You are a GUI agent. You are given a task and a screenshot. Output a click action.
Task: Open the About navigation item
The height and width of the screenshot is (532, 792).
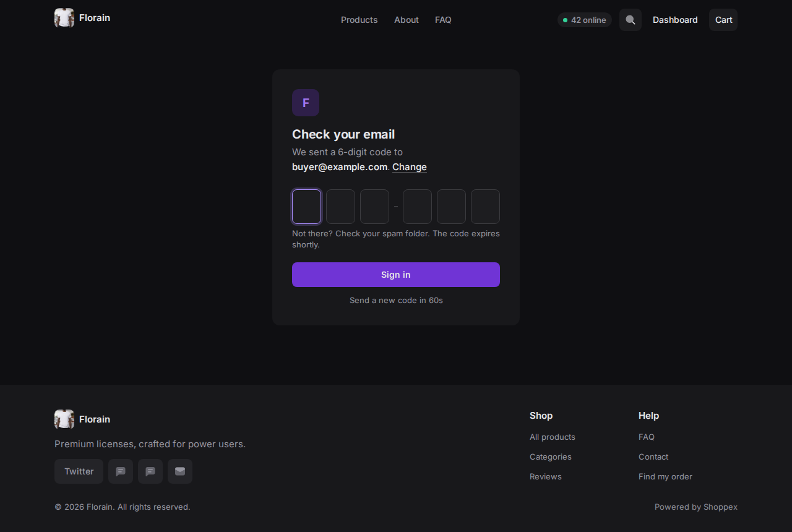[407, 20]
